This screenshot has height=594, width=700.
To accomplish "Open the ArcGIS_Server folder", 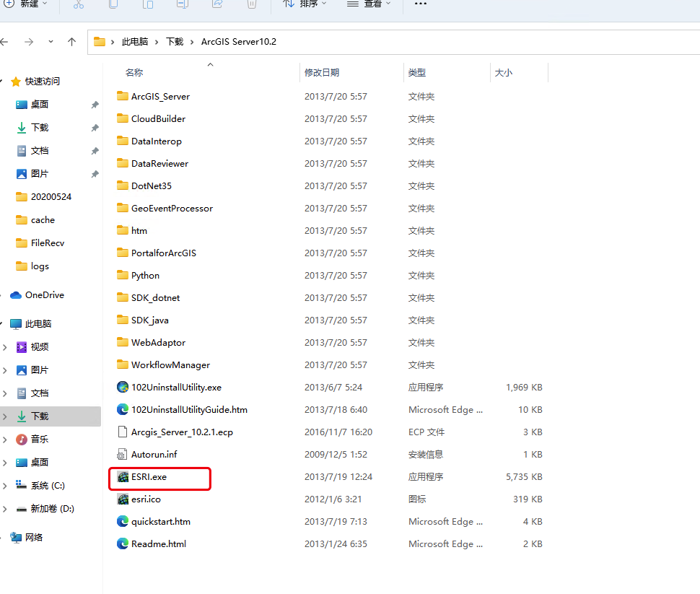I will pos(160,97).
